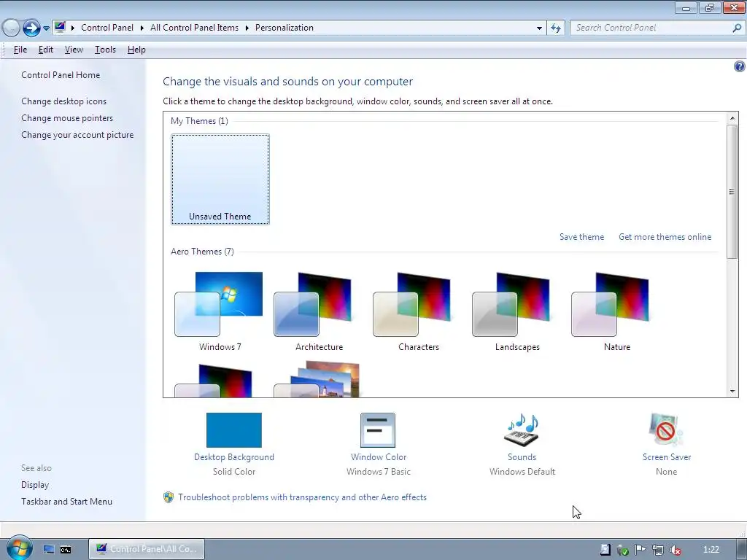Click the Refresh button beside address bar
Image resolution: width=747 pixels, height=560 pixels.
click(555, 28)
